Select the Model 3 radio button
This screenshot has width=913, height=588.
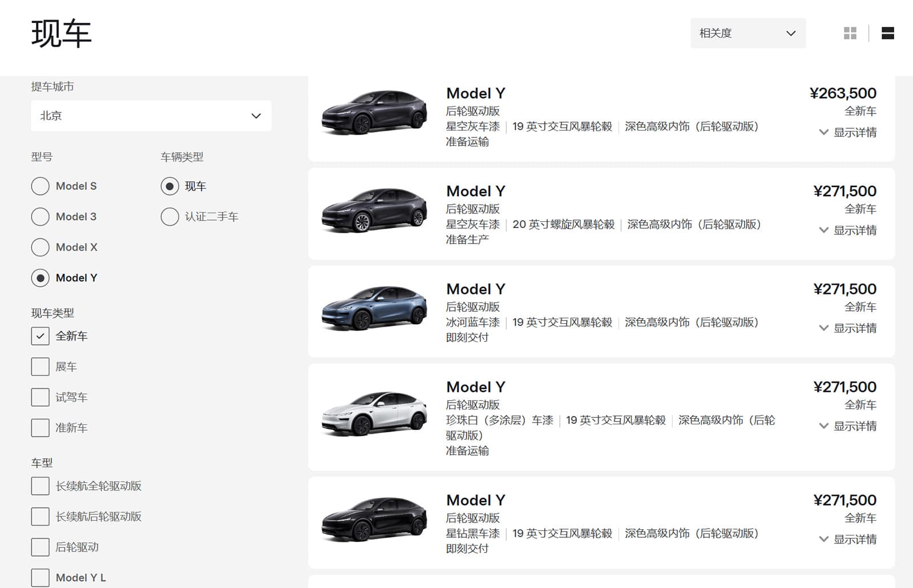40,217
